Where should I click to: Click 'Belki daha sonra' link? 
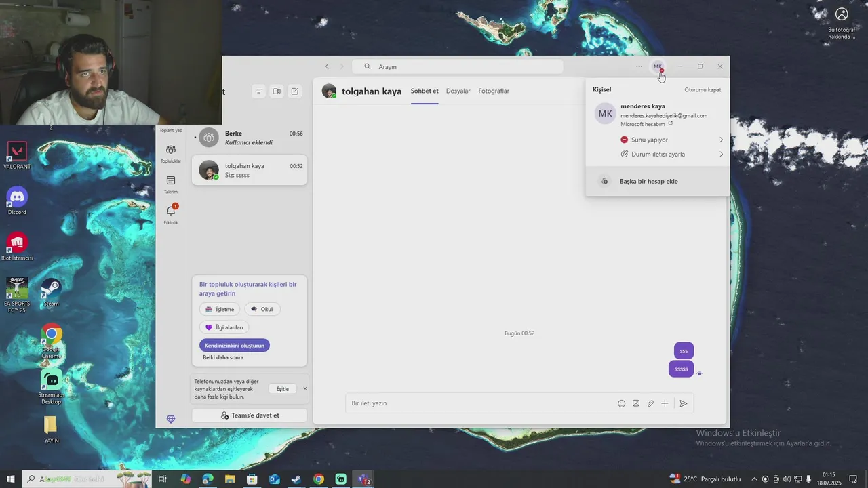223,357
